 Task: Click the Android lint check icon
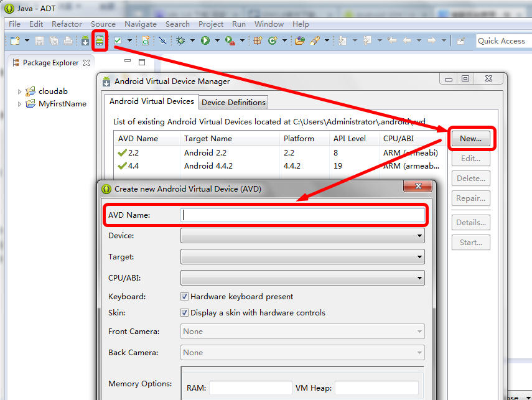point(118,40)
